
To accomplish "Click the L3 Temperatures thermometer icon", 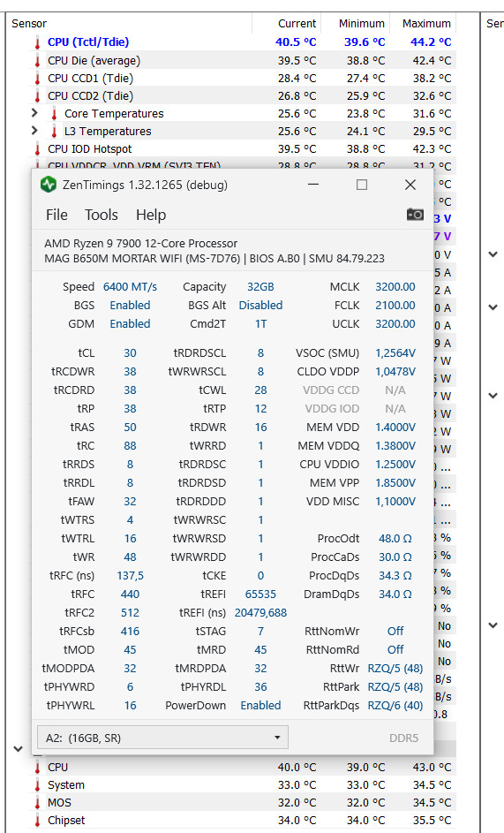I will [x=54, y=132].
